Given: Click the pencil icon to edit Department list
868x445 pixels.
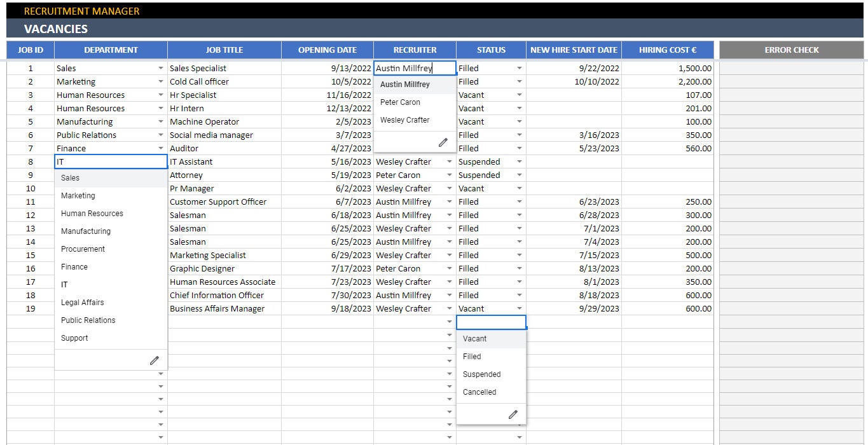Looking at the screenshot, I should [155, 360].
